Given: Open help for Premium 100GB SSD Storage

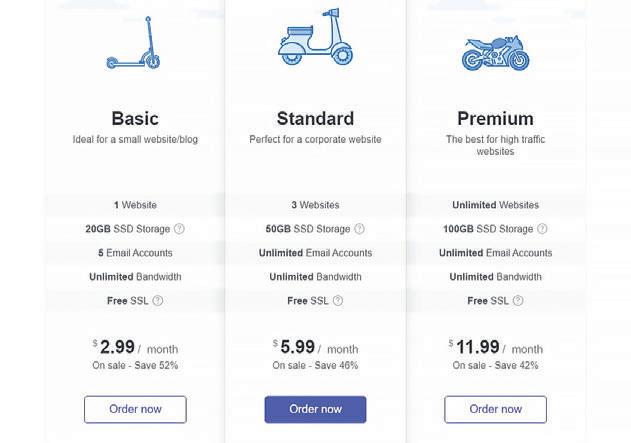Looking at the screenshot, I should point(542,229).
